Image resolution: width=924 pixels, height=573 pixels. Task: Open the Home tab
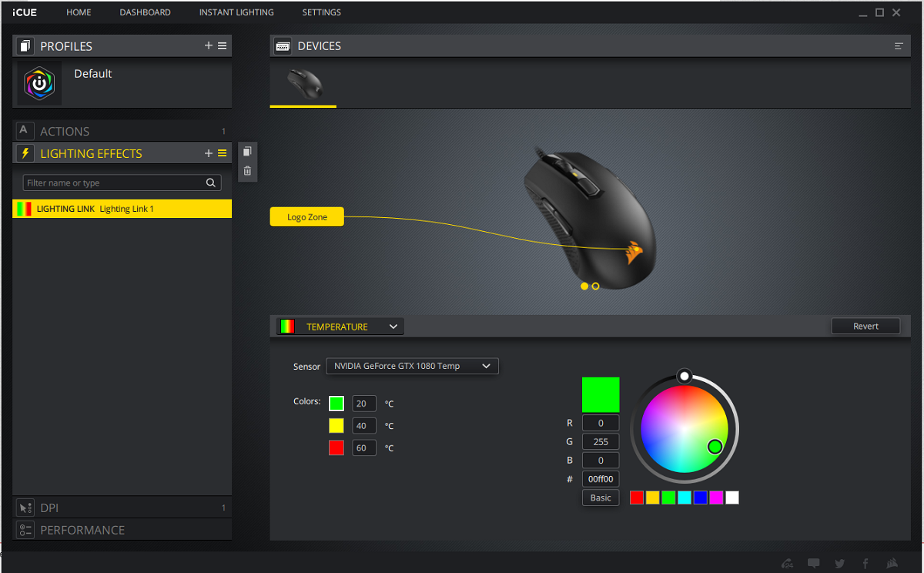79,12
